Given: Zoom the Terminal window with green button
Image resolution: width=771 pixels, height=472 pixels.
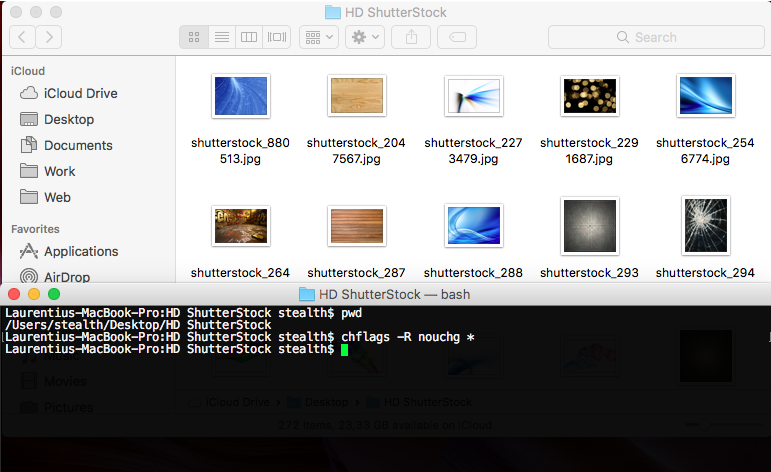Looking at the screenshot, I should 54,294.
